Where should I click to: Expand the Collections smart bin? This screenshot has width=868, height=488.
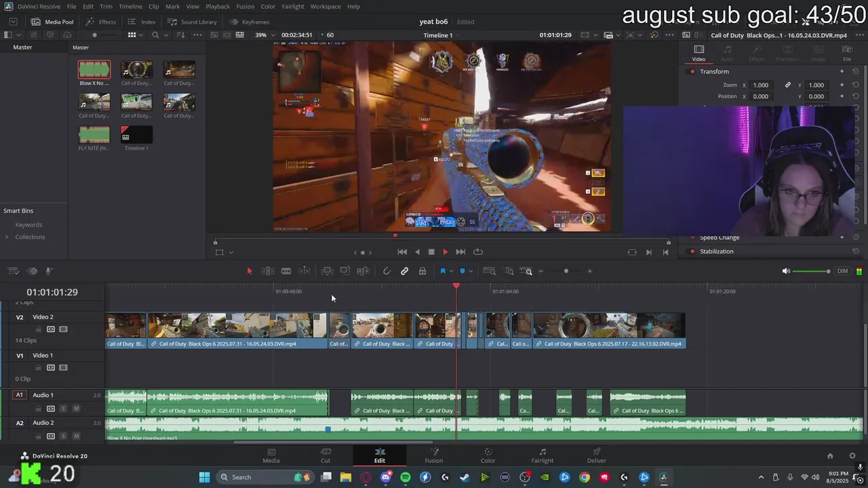(7, 237)
